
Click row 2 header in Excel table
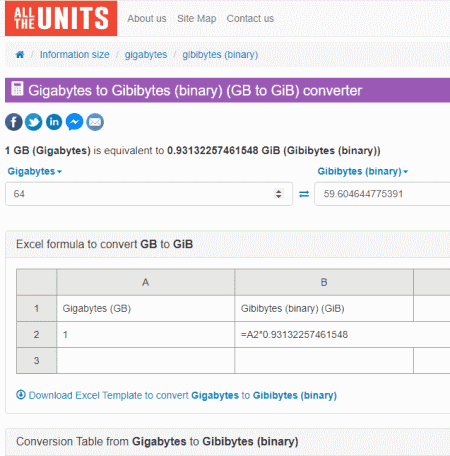click(37, 334)
